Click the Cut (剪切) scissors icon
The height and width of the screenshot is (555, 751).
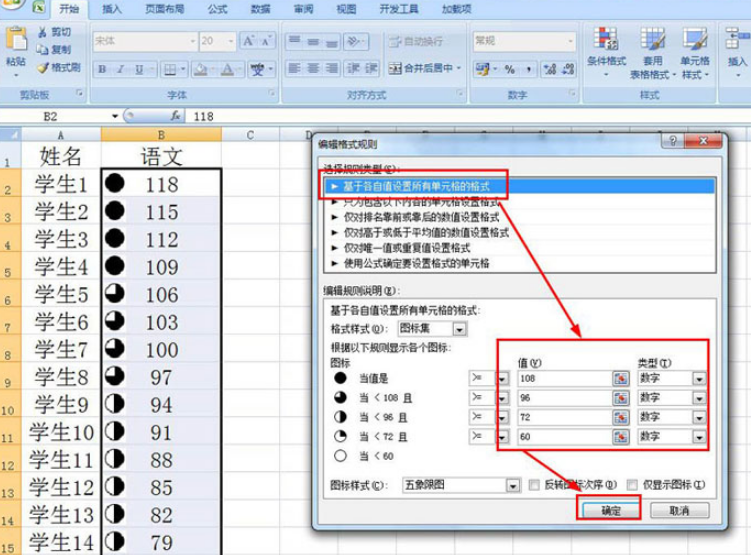pos(43,33)
